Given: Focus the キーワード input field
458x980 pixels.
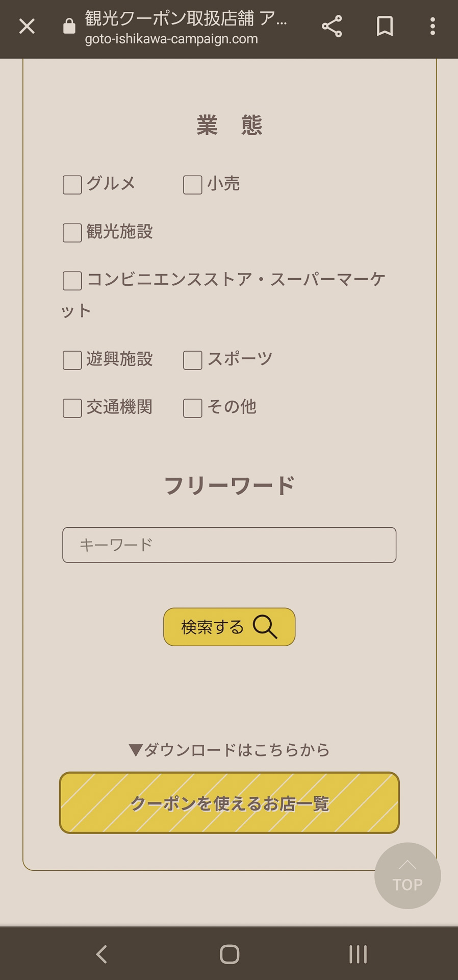Looking at the screenshot, I should [x=229, y=545].
